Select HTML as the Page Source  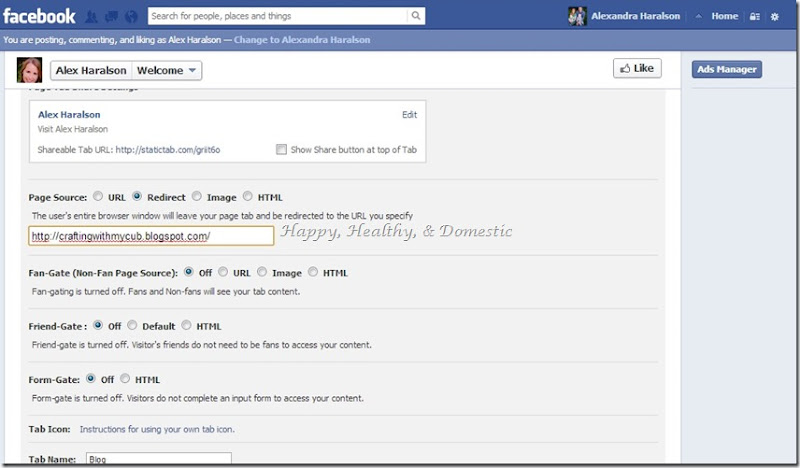click(x=247, y=196)
